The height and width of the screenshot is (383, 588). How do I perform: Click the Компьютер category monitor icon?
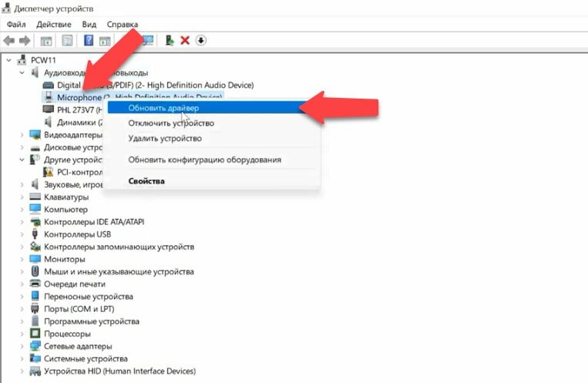(x=35, y=209)
